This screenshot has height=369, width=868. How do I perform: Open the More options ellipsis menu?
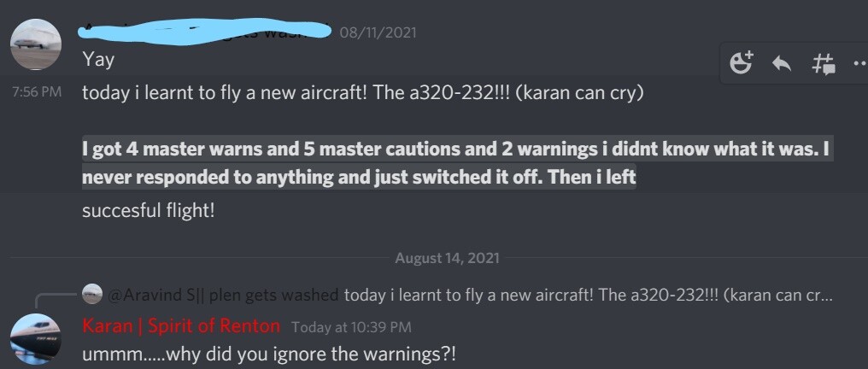pos(861,62)
